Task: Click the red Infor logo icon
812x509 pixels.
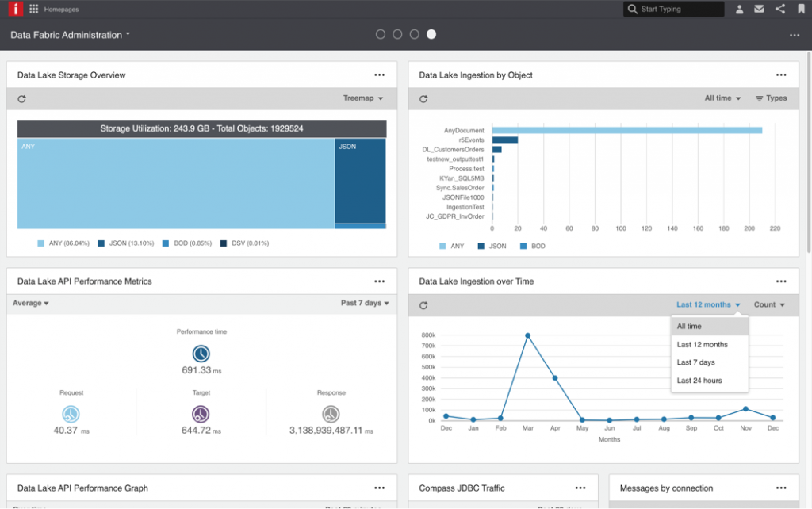Action: point(13,10)
